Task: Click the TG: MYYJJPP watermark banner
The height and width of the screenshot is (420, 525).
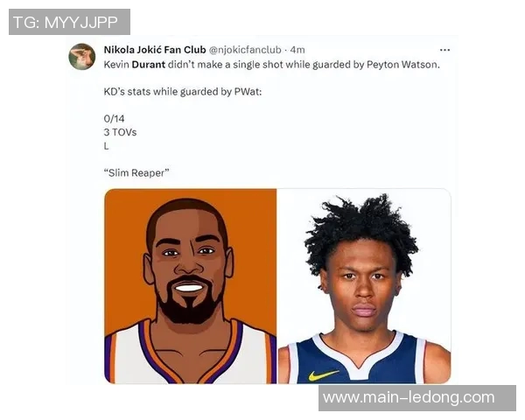Action: 69,22
